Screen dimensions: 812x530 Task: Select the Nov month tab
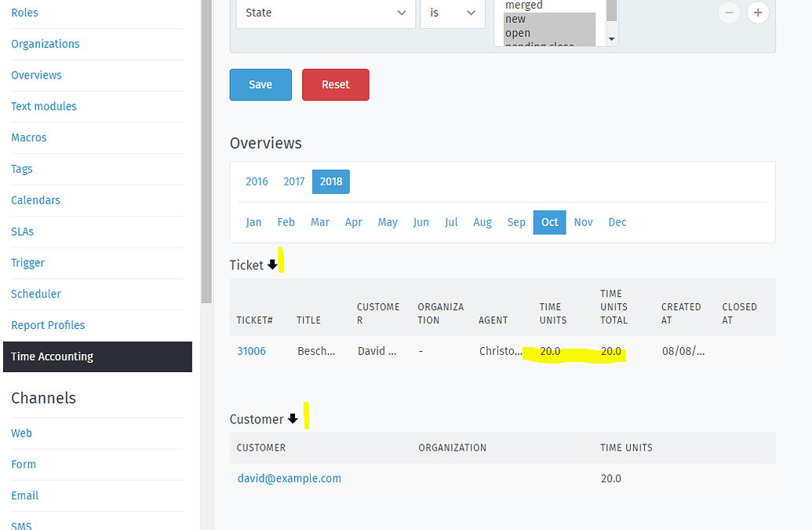pos(583,222)
